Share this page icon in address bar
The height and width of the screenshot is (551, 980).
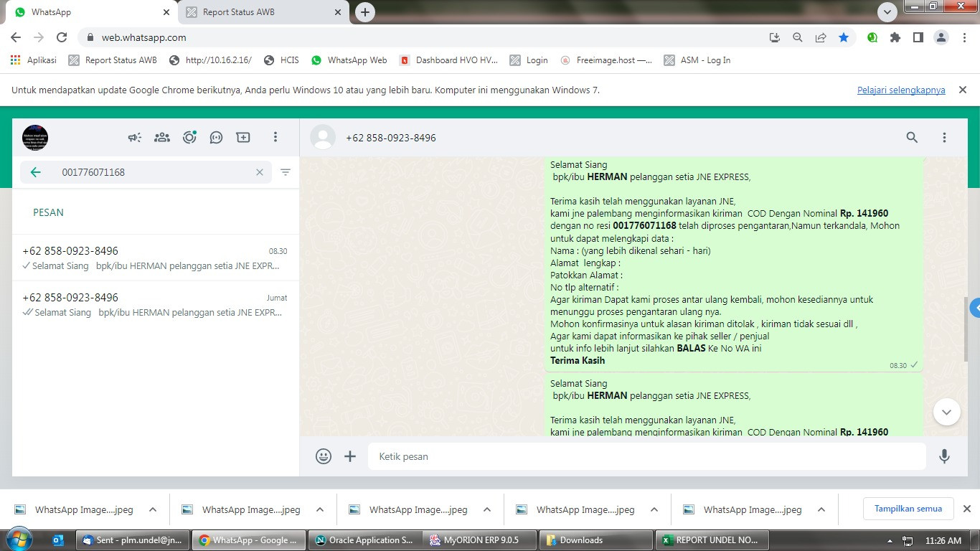[821, 37]
